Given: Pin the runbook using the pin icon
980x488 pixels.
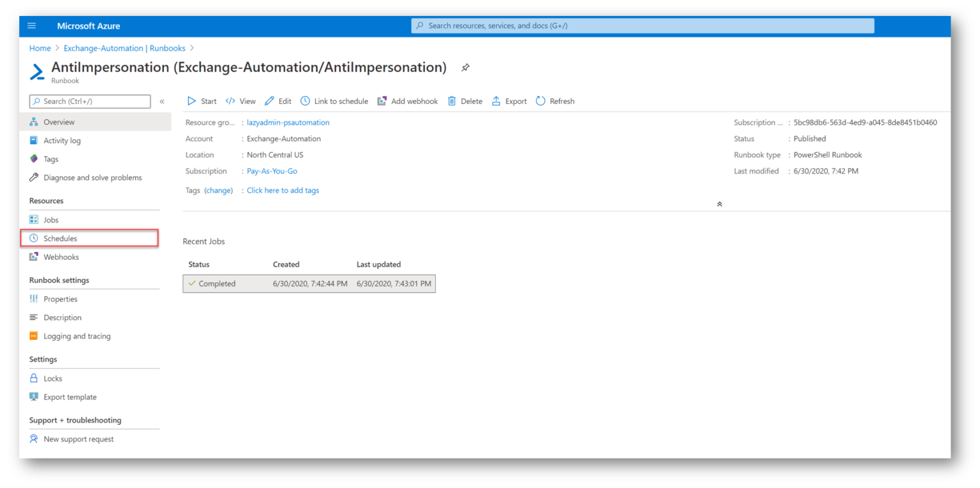Looking at the screenshot, I should pyautogui.click(x=465, y=68).
